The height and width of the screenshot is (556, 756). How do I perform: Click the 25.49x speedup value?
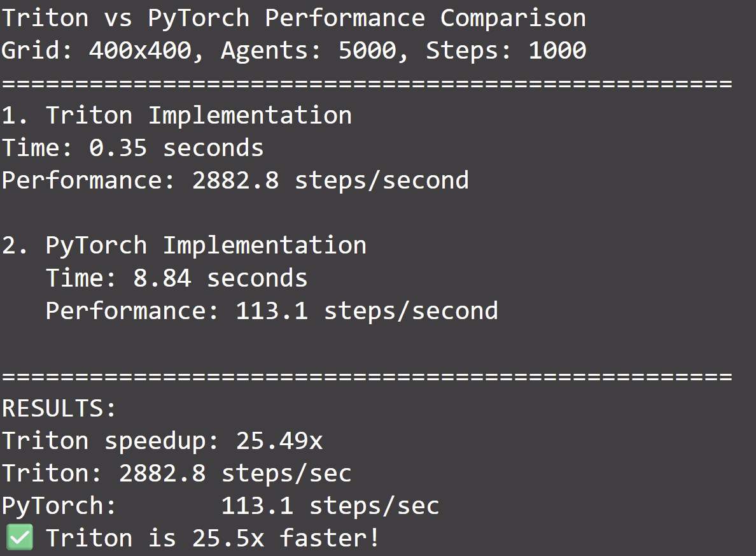tap(279, 441)
